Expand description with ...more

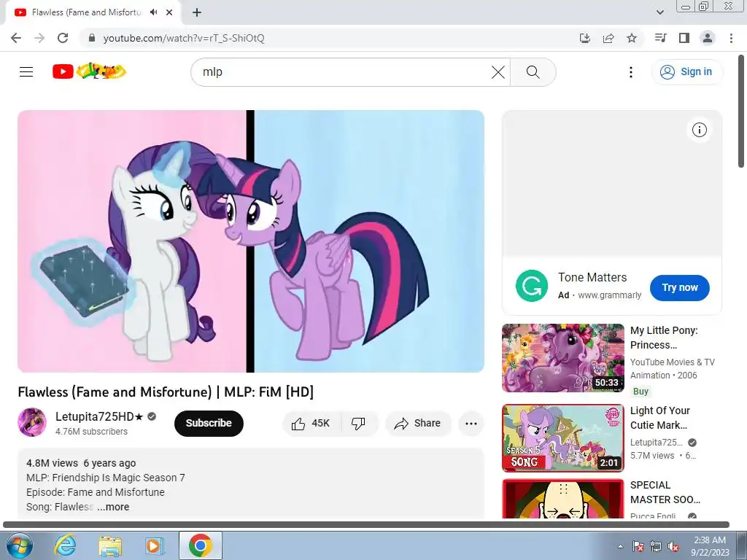113,507
